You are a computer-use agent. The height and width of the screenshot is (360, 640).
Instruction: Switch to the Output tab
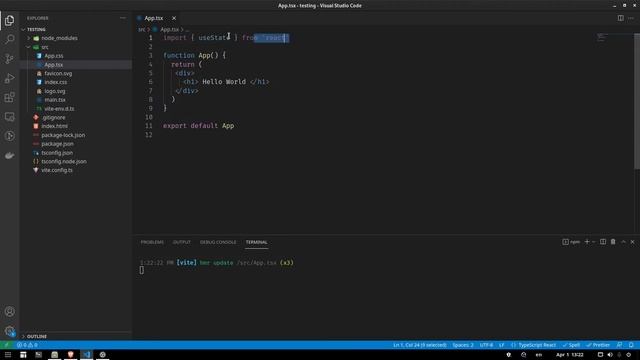click(182, 242)
